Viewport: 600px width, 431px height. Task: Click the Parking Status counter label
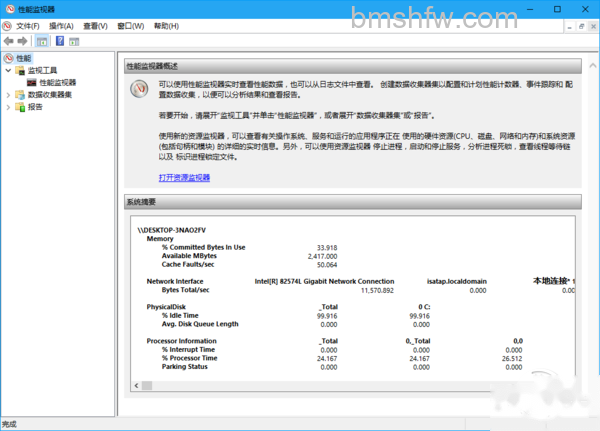click(x=184, y=367)
